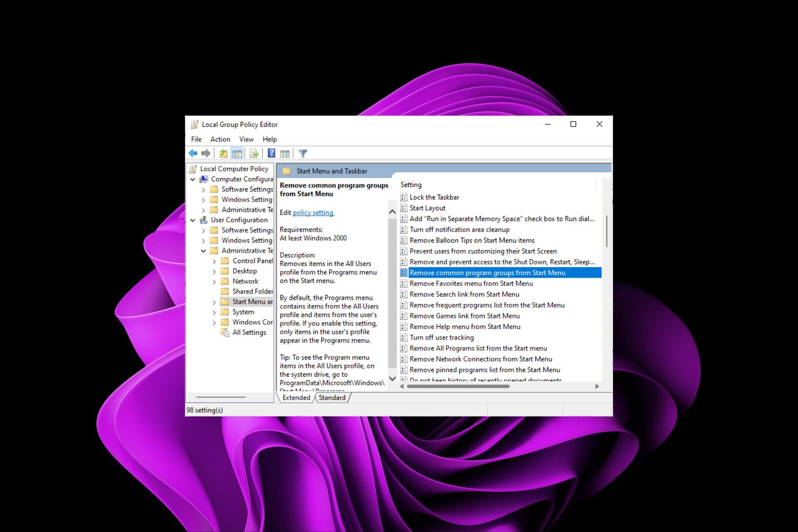Expand the System folder in tree
This screenshot has height=532, width=798.
click(214, 312)
